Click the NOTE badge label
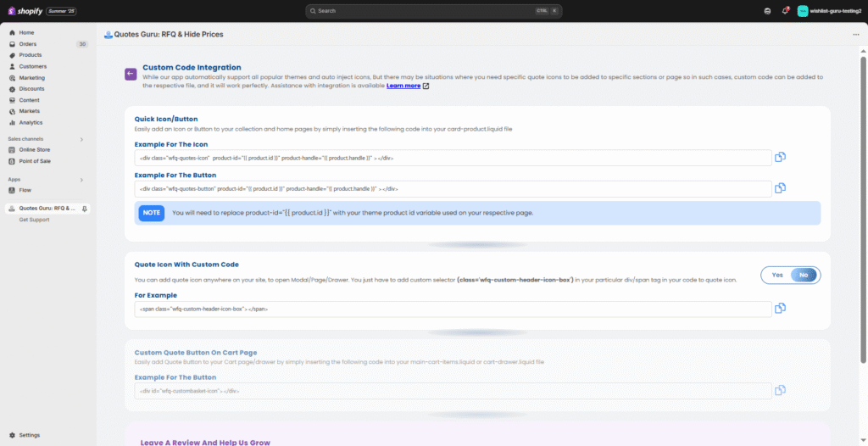Viewport: 868px width, 446px height. [151, 213]
